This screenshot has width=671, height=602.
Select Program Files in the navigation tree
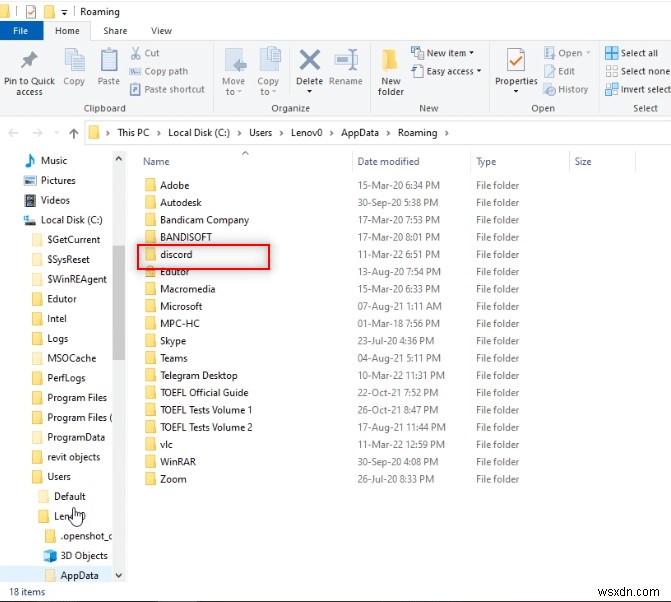[x=70, y=398]
